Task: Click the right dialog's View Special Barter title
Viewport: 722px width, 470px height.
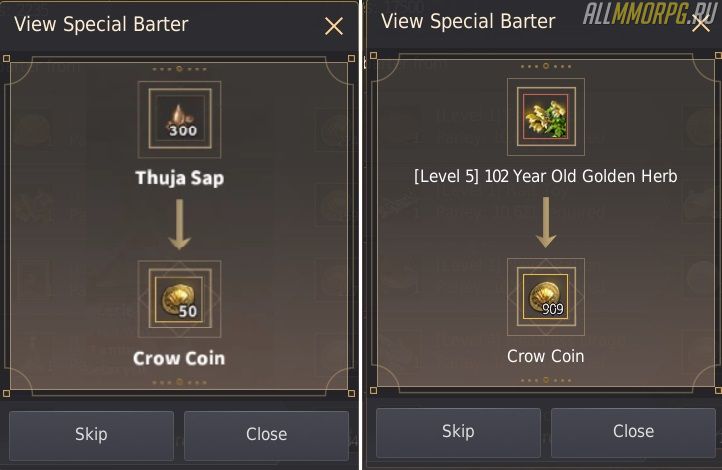Action: coord(468,21)
